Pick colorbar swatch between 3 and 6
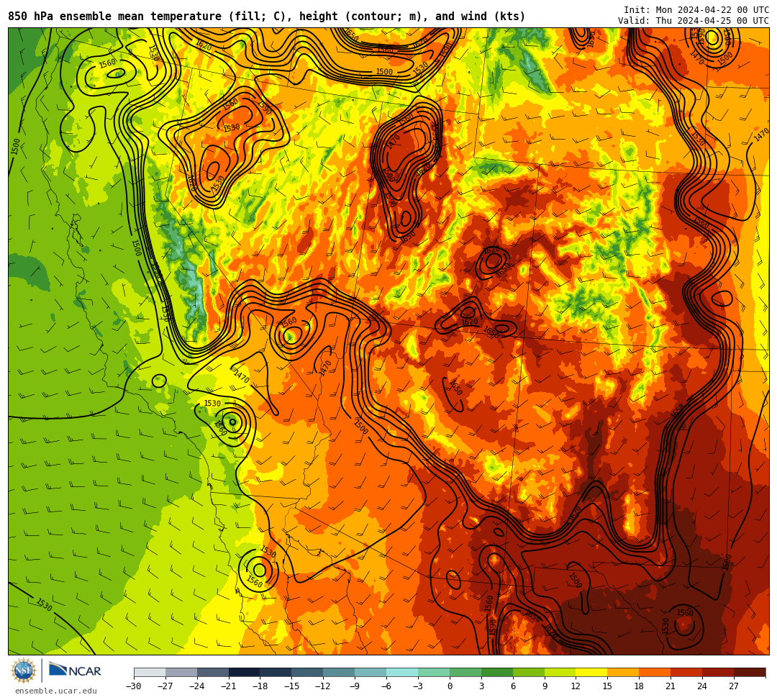The image size is (777, 700). coord(497,672)
